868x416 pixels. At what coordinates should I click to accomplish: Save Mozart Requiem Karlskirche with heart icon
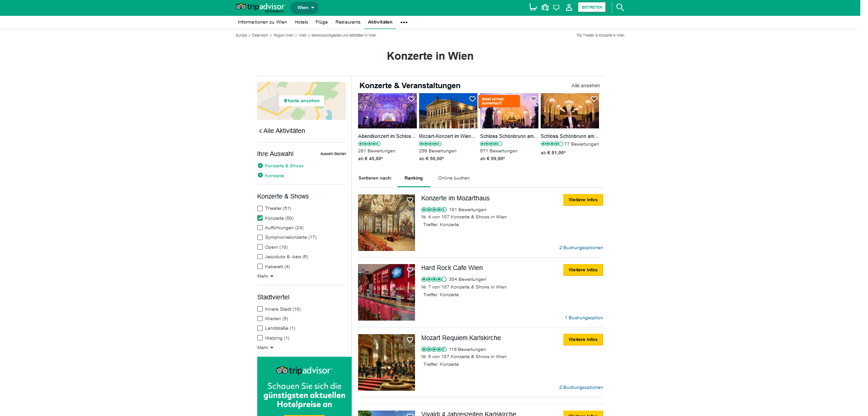[x=410, y=340]
